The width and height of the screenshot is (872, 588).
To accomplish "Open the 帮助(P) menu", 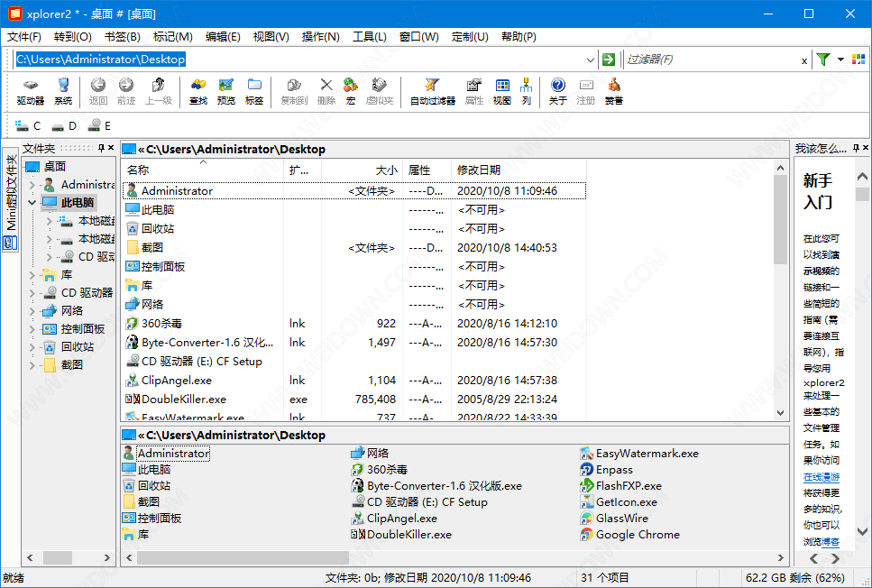I will [x=519, y=37].
